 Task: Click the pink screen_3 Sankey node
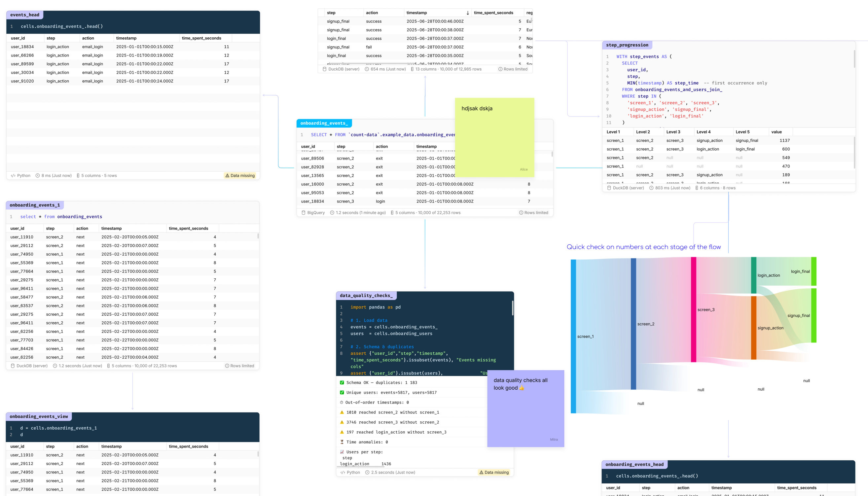click(x=693, y=309)
